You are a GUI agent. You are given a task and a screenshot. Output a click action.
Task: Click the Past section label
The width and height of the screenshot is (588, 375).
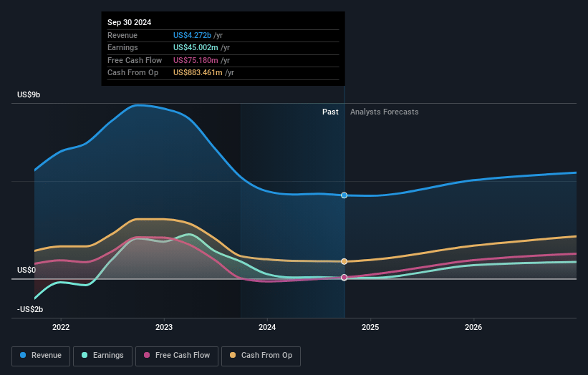click(330, 112)
